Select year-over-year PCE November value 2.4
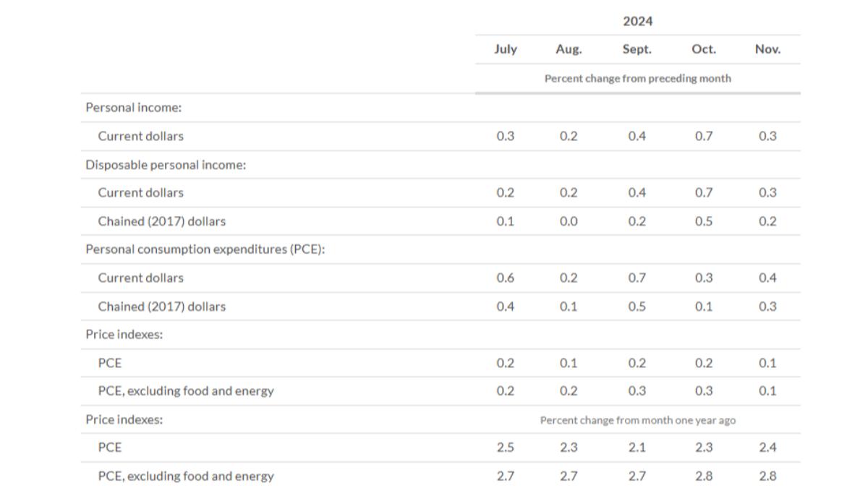Viewport: 868px width, 488px height. (767, 448)
